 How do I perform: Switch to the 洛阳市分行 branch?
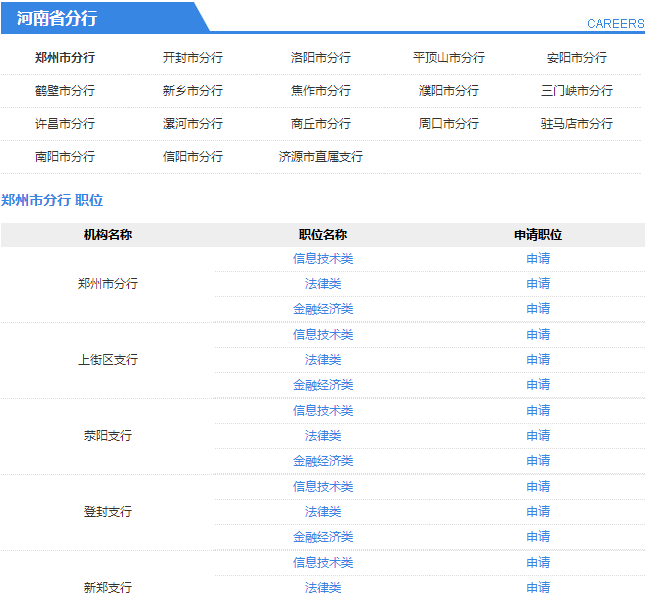(321, 58)
